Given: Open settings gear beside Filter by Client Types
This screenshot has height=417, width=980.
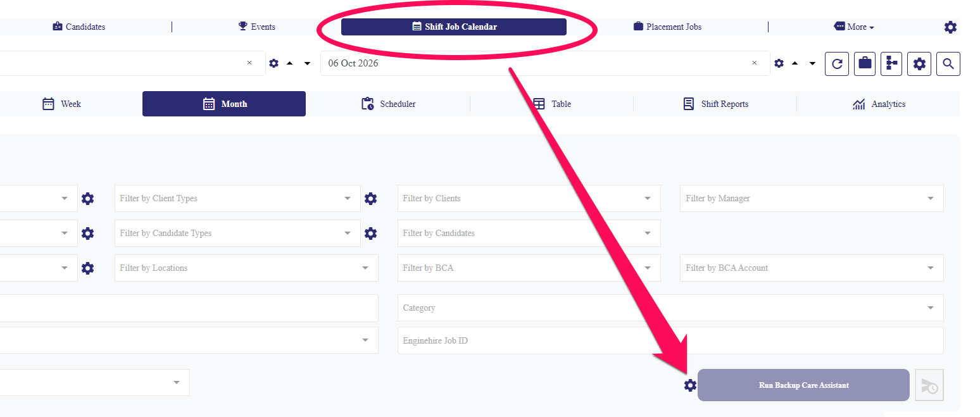Looking at the screenshot, I should click(x=371, y=199).
